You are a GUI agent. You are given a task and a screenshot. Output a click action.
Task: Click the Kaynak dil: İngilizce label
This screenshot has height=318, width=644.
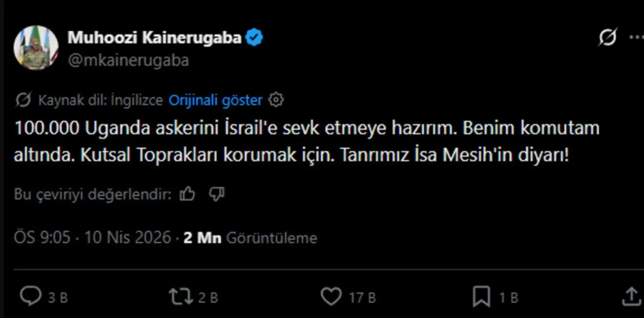pos(100,100)
